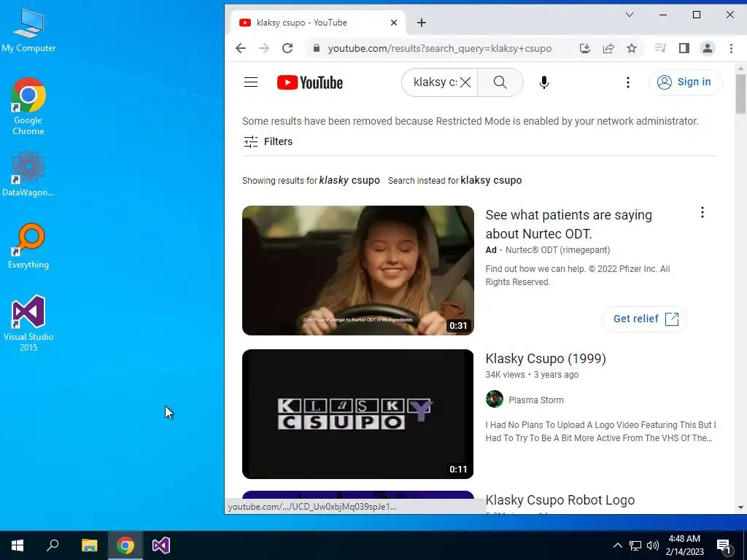Screen dimensions: 747x560
Task: Select the Everything desktop shortcut
Action: click(x=28, y=246)
